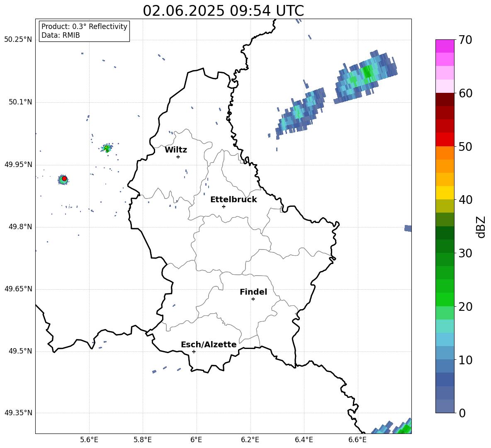Click the colorbar tick label 70
Screen dimensions: 491x448
[x=465, y=40]
